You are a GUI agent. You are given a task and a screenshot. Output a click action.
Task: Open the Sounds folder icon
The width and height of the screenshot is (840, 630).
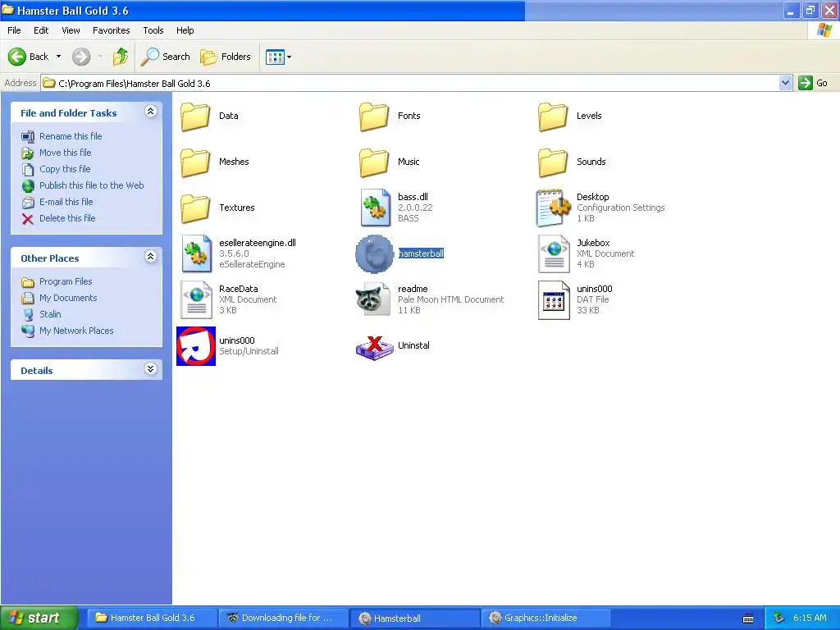(553, 162)
